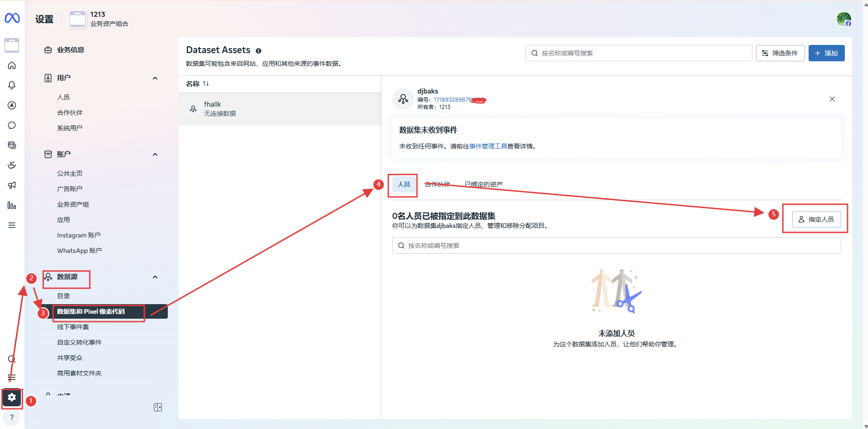
Task: Open 合作伙伴 in the sidebar
Action: click(x=70, y=113)
